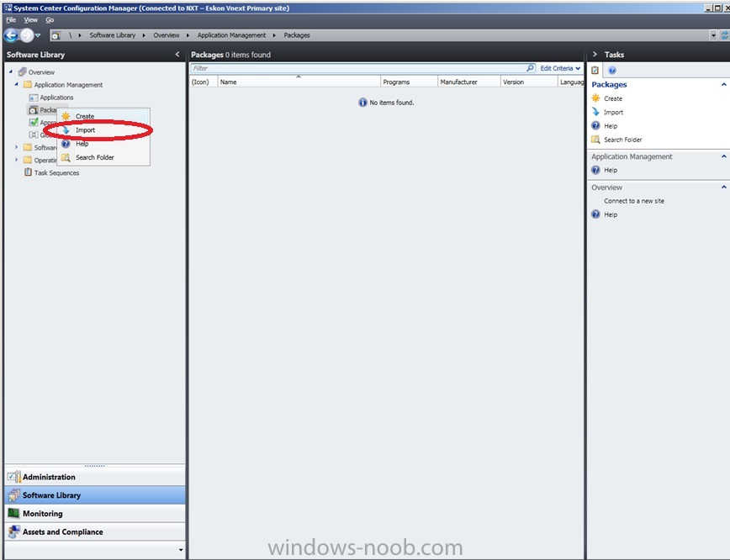This screenshot has width=730, height=560.
Task: Collapse the Packages task section
Action: 723,84
